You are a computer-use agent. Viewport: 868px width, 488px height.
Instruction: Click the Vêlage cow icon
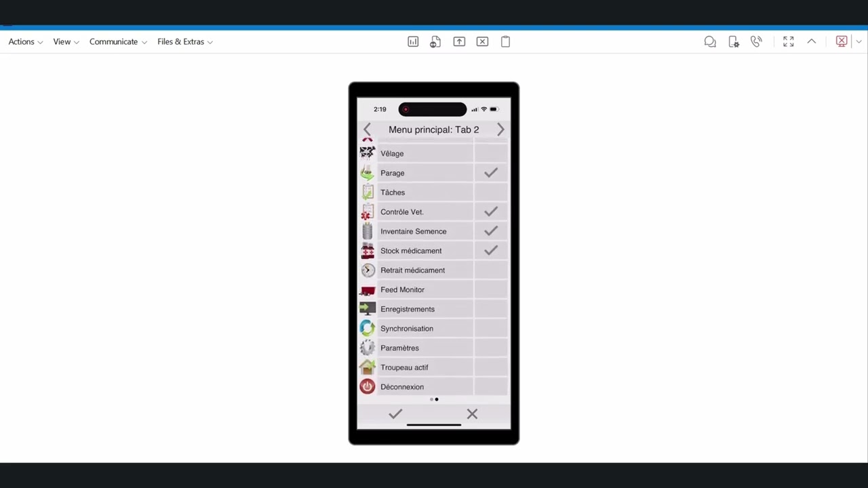point(367,153)
